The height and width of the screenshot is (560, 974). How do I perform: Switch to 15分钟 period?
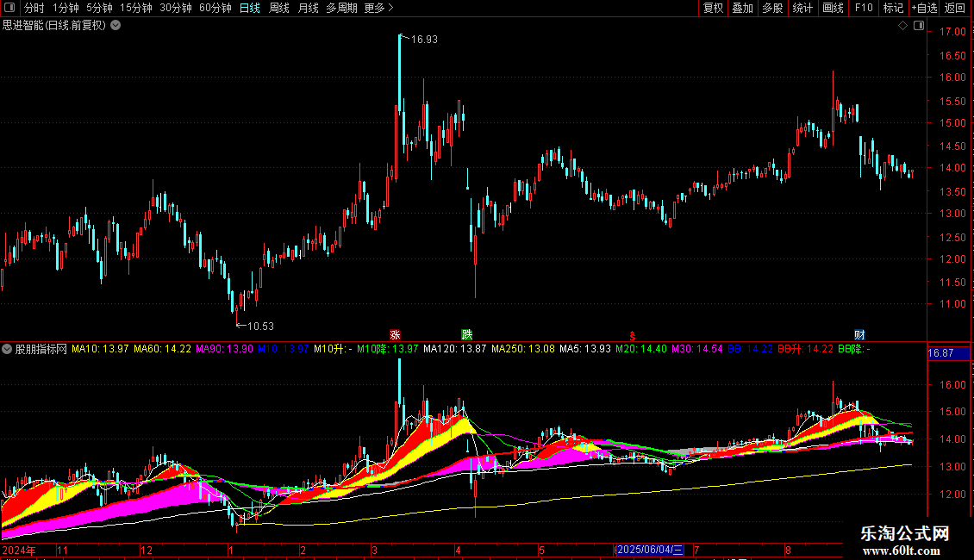[x=136, y=8]
